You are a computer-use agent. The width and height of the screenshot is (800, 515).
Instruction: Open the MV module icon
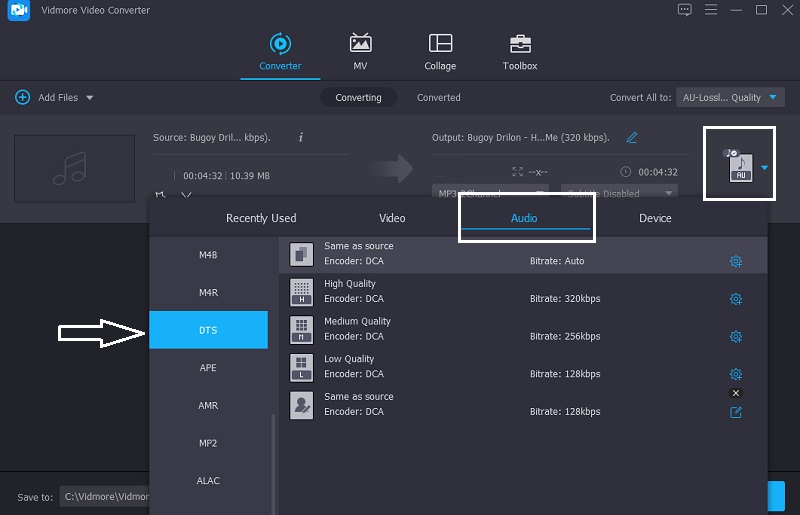click(360, 44)
